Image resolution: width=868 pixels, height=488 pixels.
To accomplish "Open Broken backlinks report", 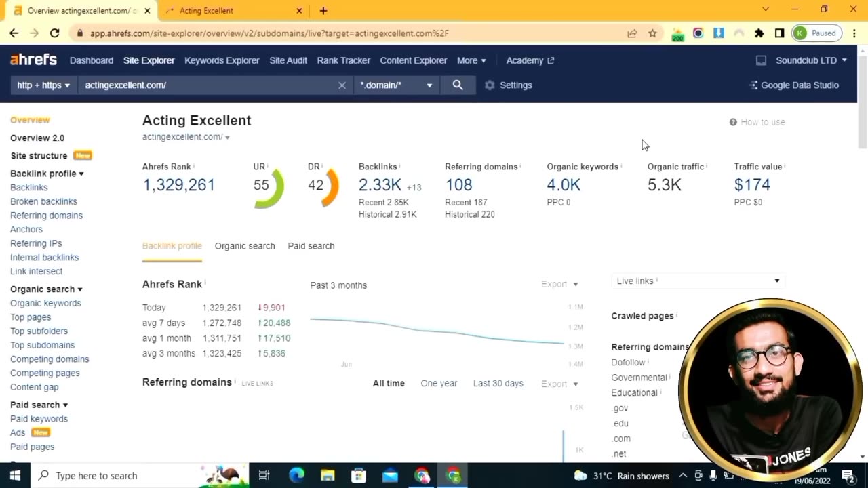I will [43, 201].
